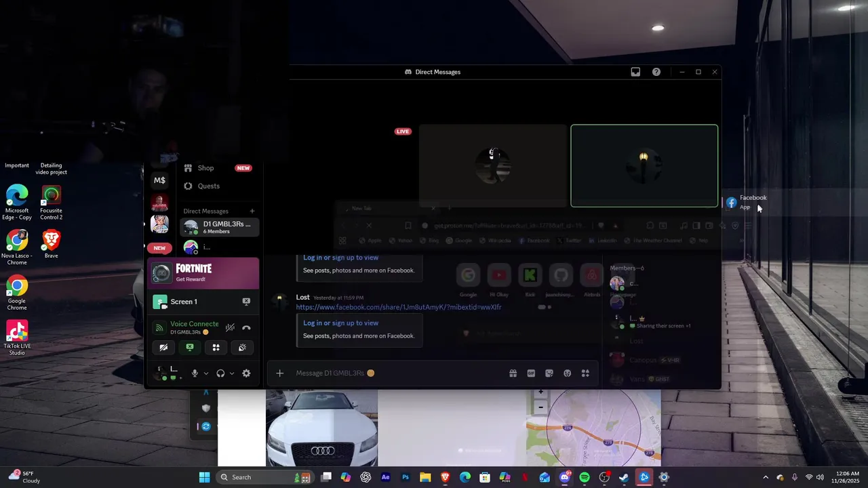Screen dimensions: 868x488
Task: Open Discord User Settings gear
Action: (246, 373)
